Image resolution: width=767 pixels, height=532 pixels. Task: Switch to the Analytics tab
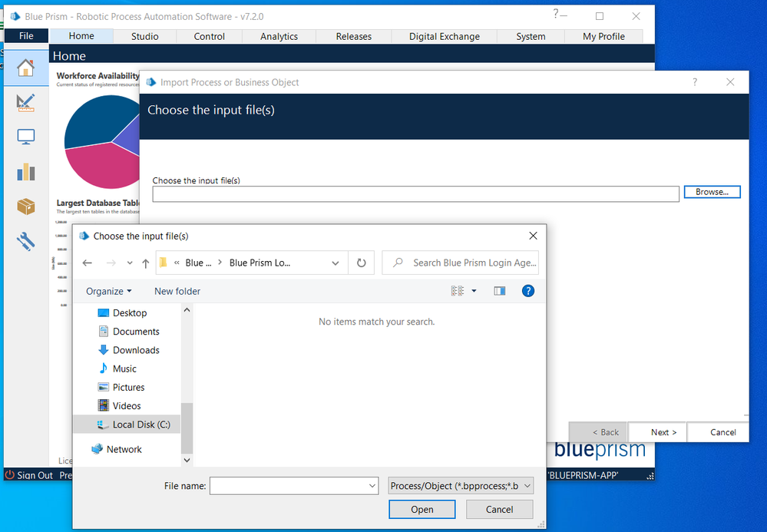(279, 36)
